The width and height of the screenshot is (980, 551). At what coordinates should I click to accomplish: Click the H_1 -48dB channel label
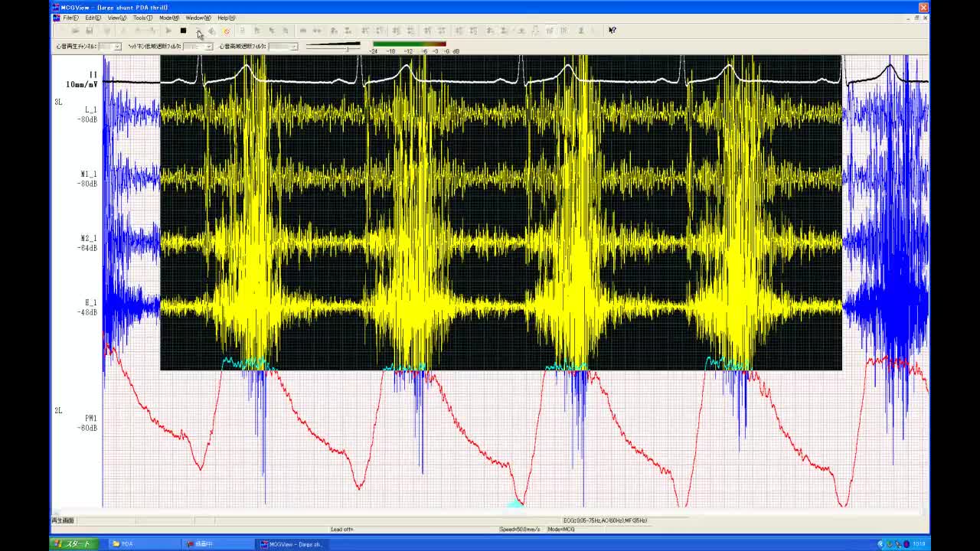click(88, 308)
